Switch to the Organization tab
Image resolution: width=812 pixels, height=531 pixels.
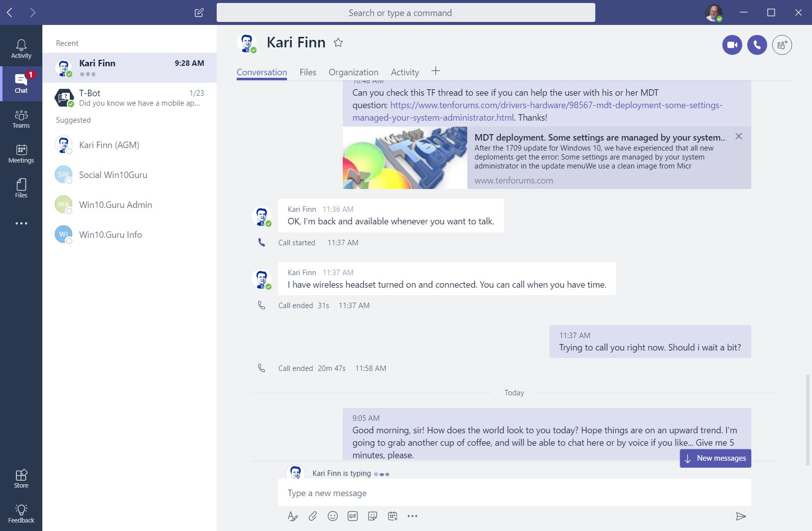353,72
